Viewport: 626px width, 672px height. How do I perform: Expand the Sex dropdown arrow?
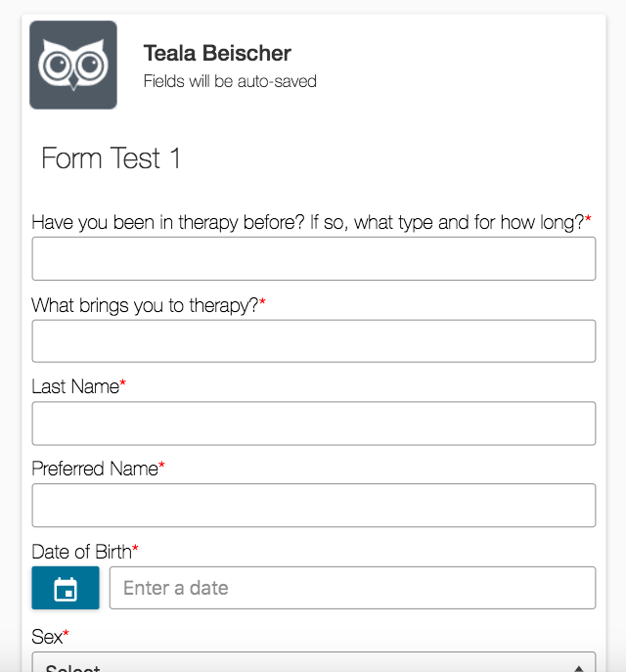(578, 668)
